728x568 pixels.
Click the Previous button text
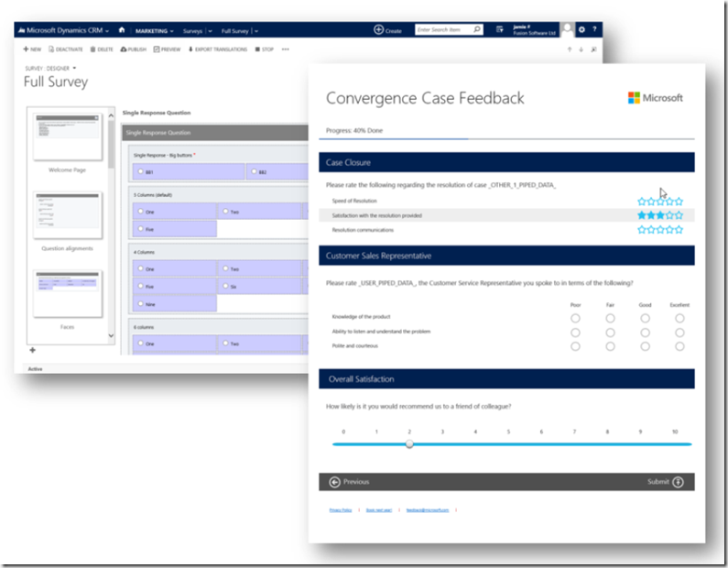(x=356, y=482)
